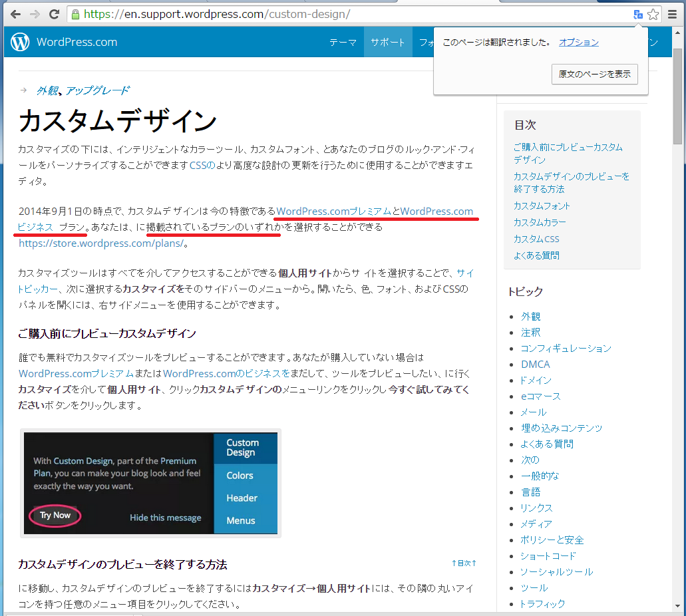The height and width of the screenshot is (616, 686).
Task: Open the 一般的な topic link
Action: pyautogui.click(x=540, y=476)
